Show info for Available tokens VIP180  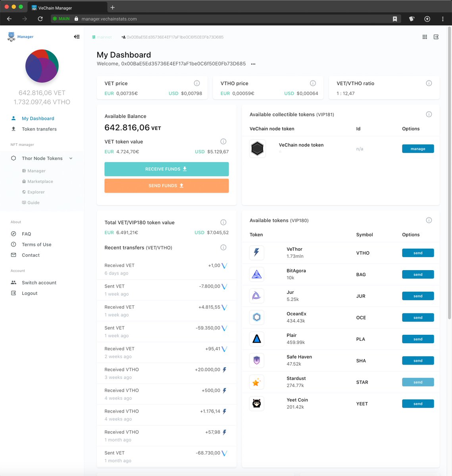point(429,220)
